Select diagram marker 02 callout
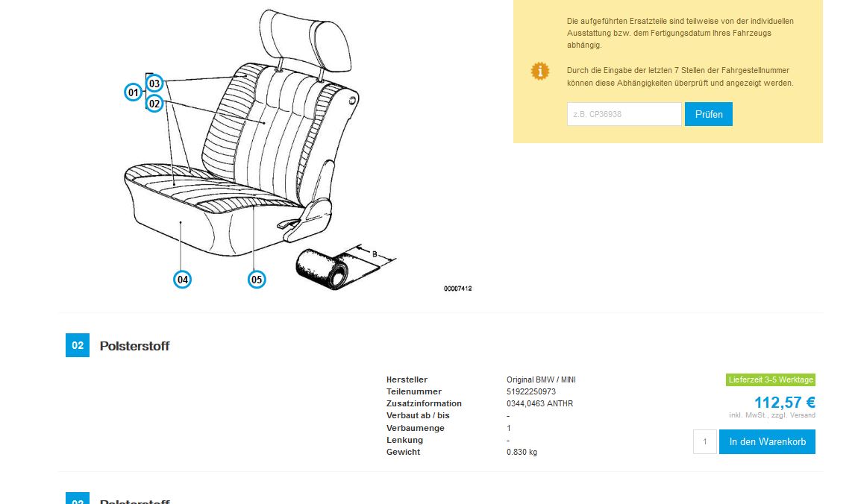The width and height of the screenshot is (858, 504). coord(155,104)
